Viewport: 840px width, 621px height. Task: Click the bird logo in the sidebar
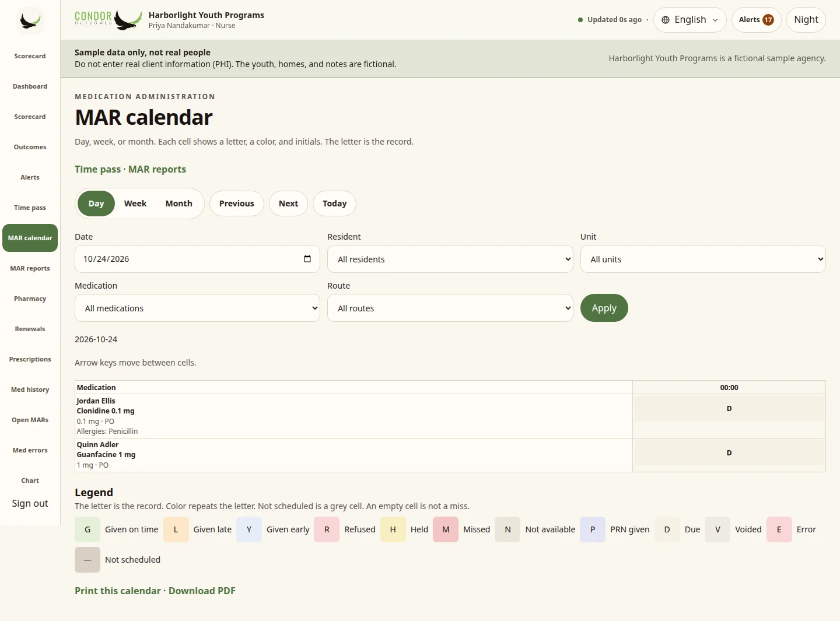pyautogui.click(x=30, y=21)
